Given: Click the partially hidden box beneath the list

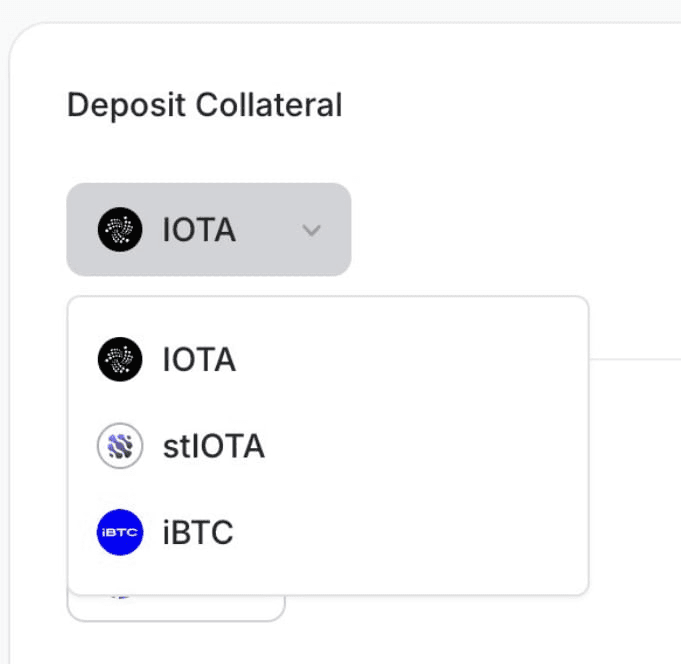Looking at the screenshot, I should [x=176, y=608].
